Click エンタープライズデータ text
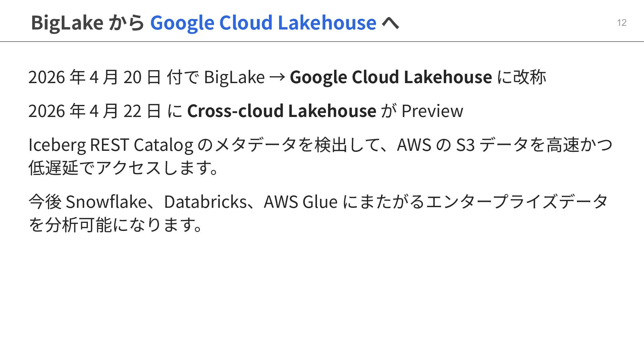 coord(517,201)
